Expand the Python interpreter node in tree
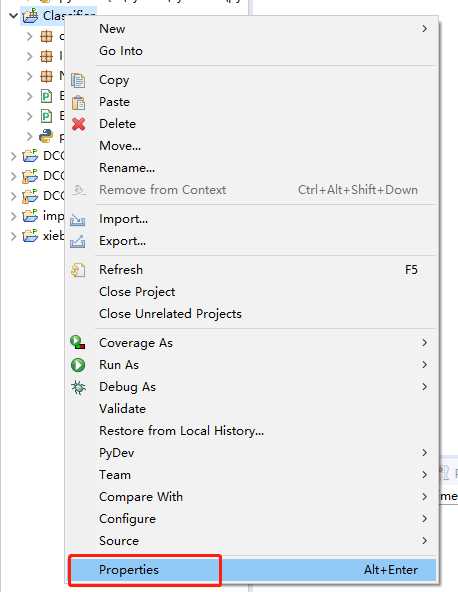Image resolution: width=458 pixels, height=592 pixels. click(x=29, y=136)
